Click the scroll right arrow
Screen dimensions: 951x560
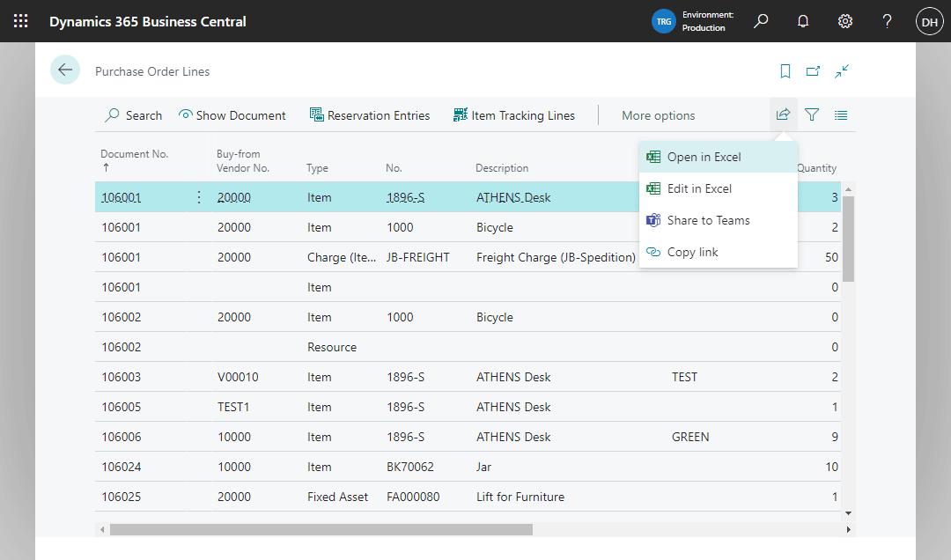[x=848, y=530]
